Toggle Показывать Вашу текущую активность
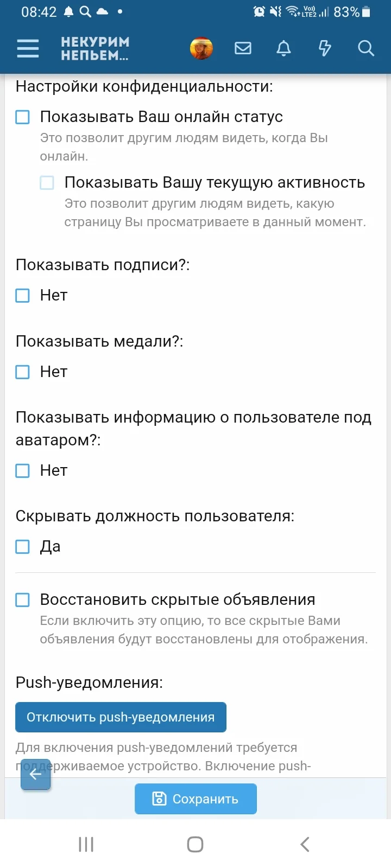 (48, 183)
